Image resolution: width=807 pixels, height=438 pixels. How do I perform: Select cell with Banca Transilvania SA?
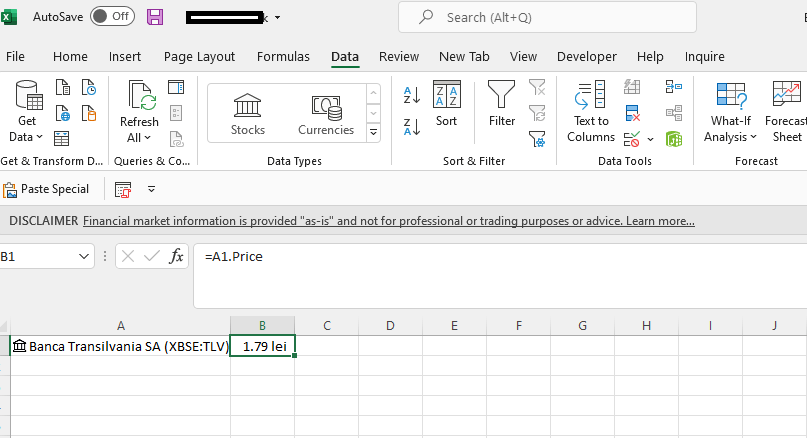[120, 346]
